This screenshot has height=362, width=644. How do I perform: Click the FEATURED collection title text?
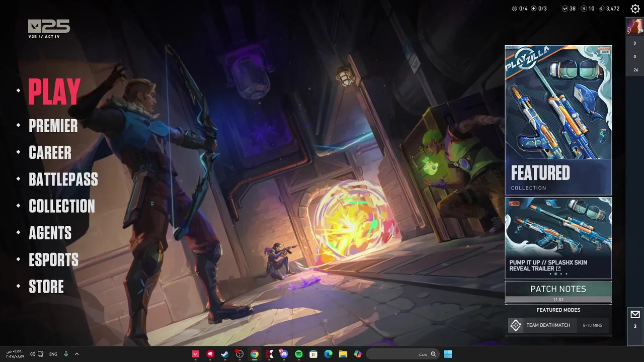(540, 173)
